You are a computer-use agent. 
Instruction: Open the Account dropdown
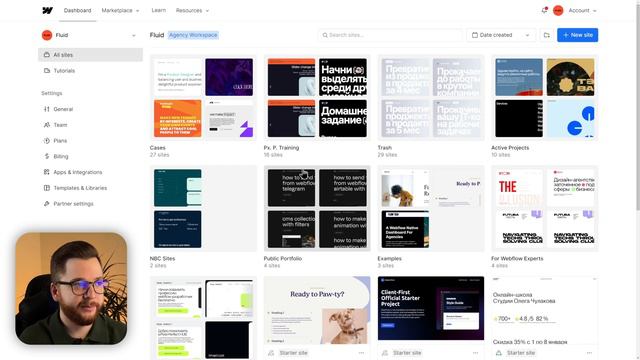pyautogui.click(x=582, y=11)
